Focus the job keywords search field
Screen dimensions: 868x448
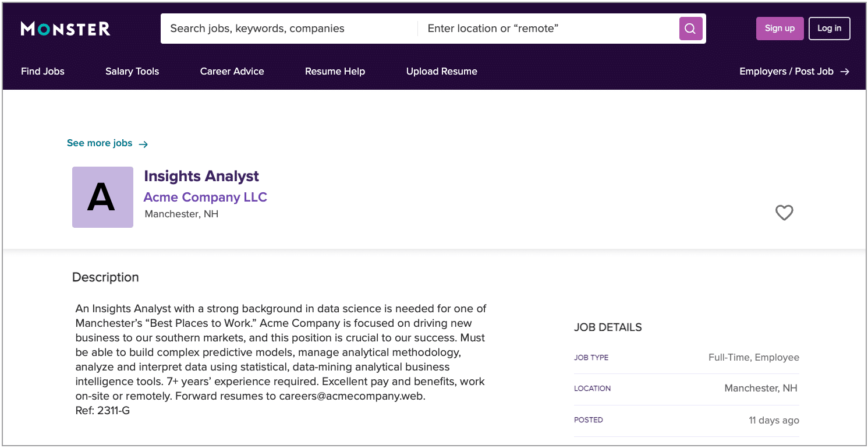(289, 29)
